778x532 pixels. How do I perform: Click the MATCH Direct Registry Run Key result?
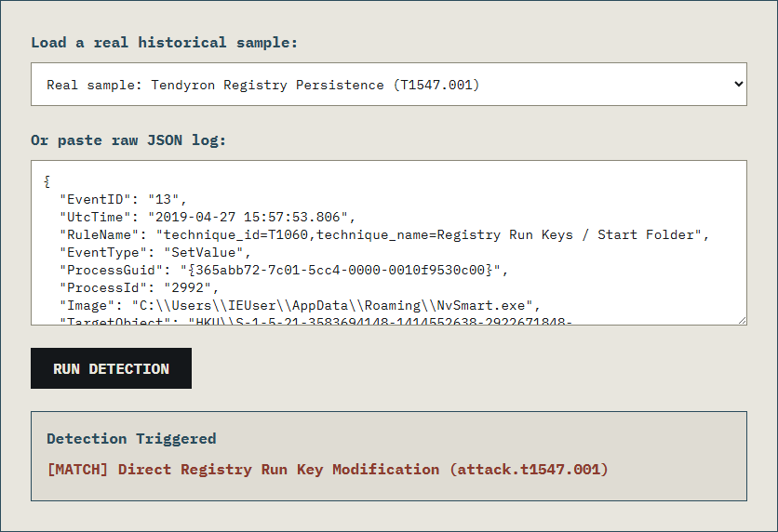point(328,470)
